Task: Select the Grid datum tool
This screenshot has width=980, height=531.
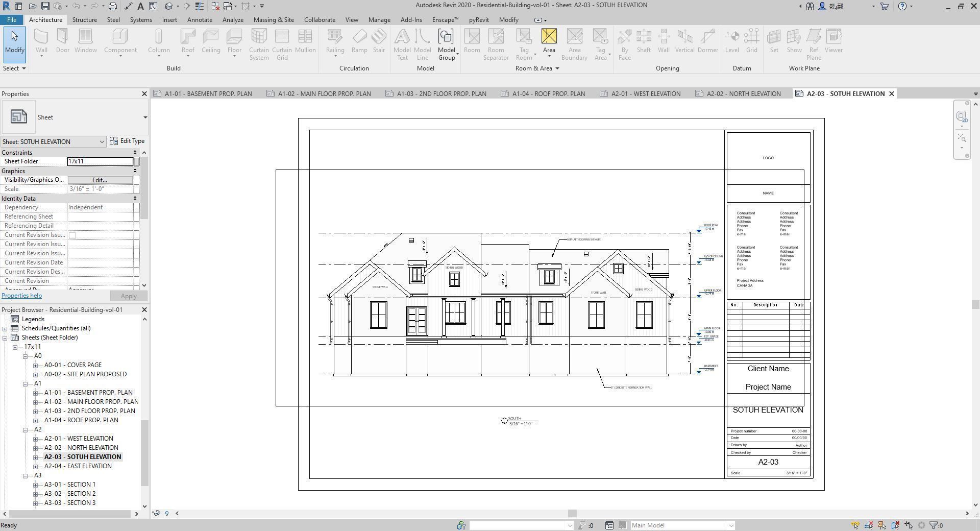Action: point(752,41)
